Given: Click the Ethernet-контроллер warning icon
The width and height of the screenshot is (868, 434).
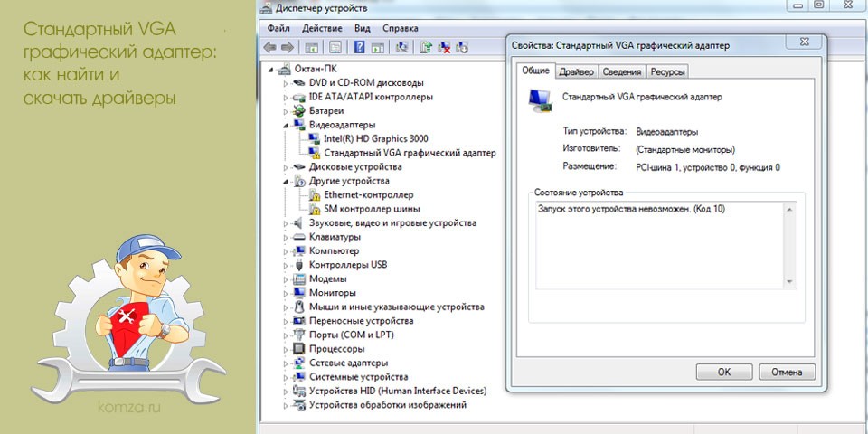Looking at the screenshot, I should pyautogui.click(x=314, y=195).
